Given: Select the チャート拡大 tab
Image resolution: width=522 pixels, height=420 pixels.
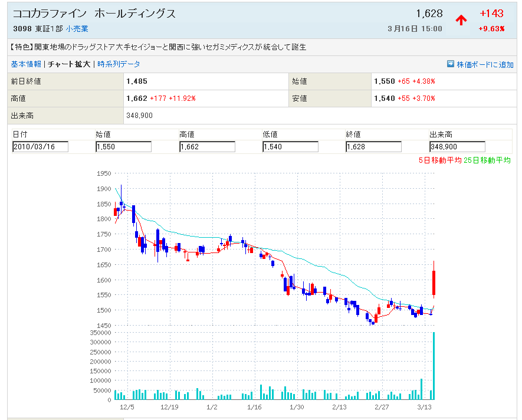Looking at the screenshot, I should 69,64.
